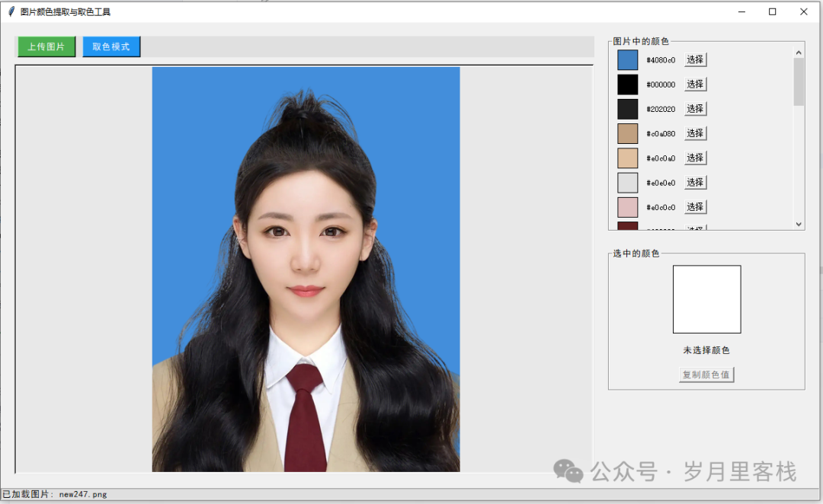
Task: Minimize the color picker window
Action: tap(741, 11)
